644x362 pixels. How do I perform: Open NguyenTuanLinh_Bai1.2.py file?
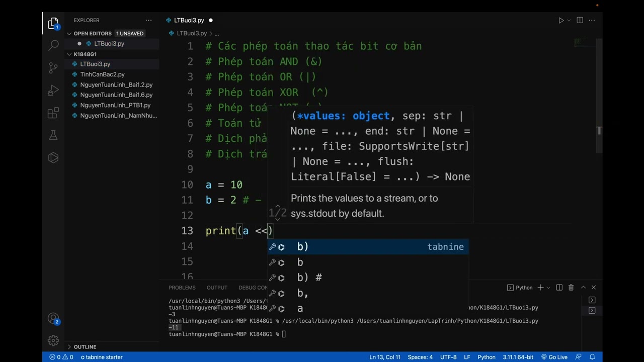pyautogui.click(x=116, y=84)
